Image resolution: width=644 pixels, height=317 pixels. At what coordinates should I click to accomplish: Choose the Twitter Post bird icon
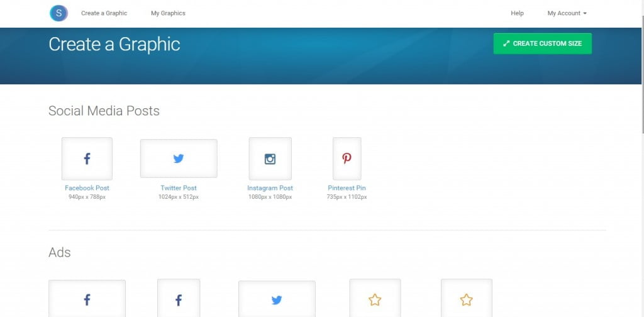(179, 158)
